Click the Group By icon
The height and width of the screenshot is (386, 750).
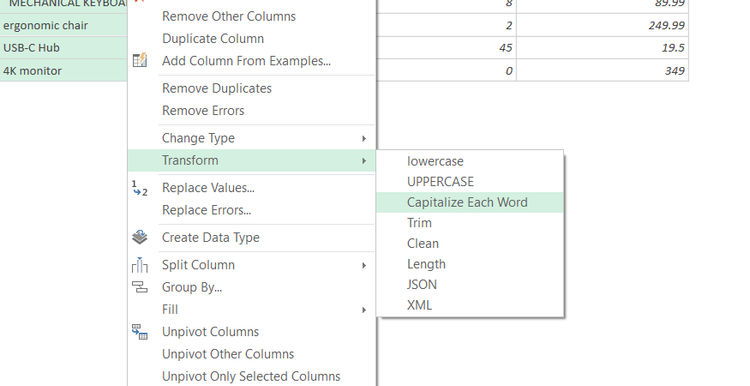click(140, 287)
